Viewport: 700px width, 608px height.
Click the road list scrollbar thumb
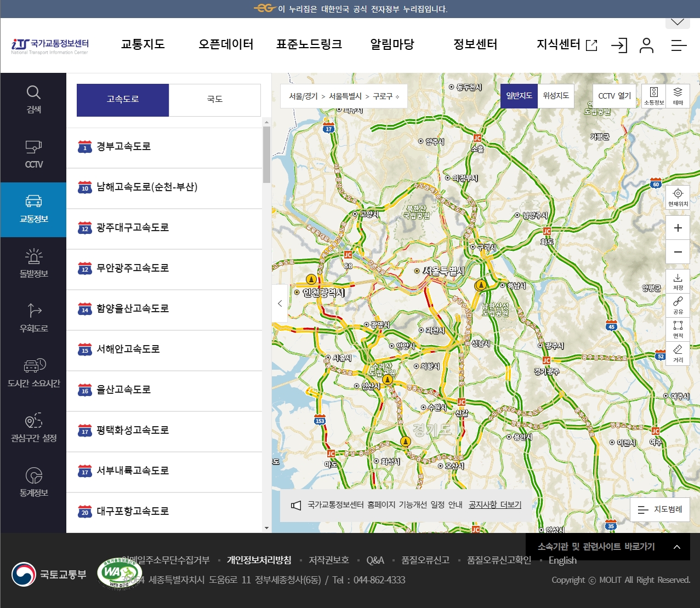click(x=267, y=154)
